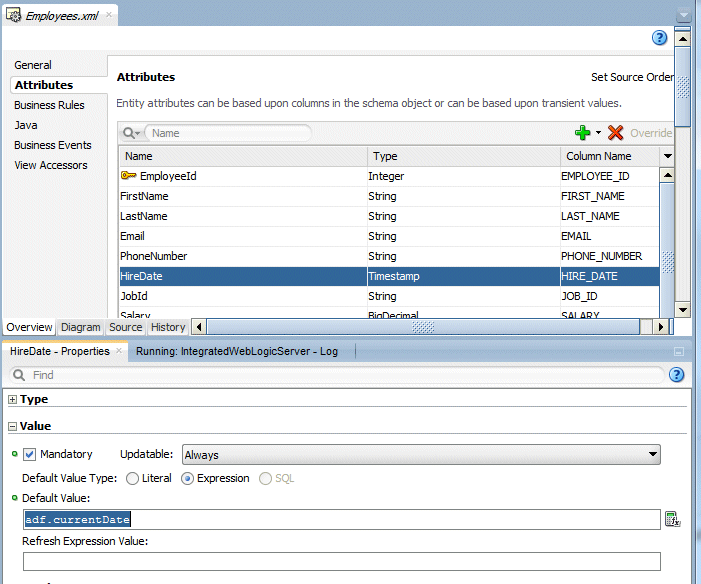
Task: Switch to the History tab
Action: tap(168, 327)
